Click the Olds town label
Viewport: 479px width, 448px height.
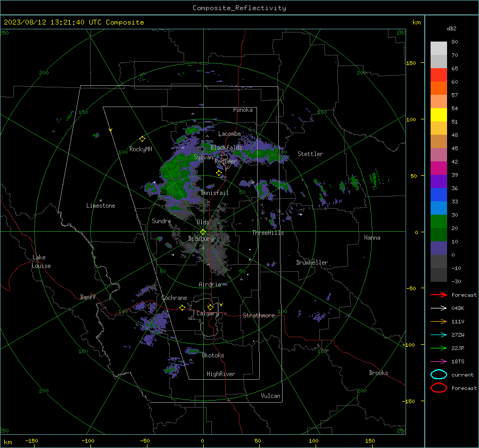[x=203, y=222]
